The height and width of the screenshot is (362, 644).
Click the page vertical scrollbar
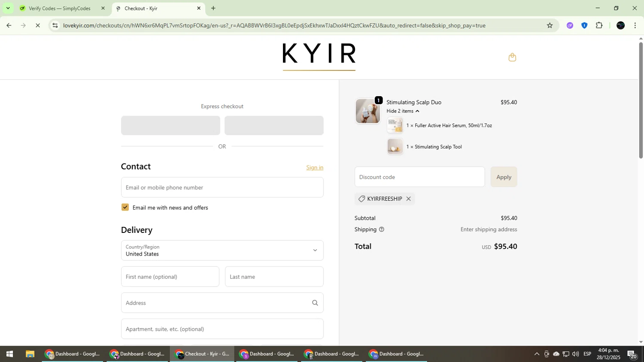click(x=641, y=100)
